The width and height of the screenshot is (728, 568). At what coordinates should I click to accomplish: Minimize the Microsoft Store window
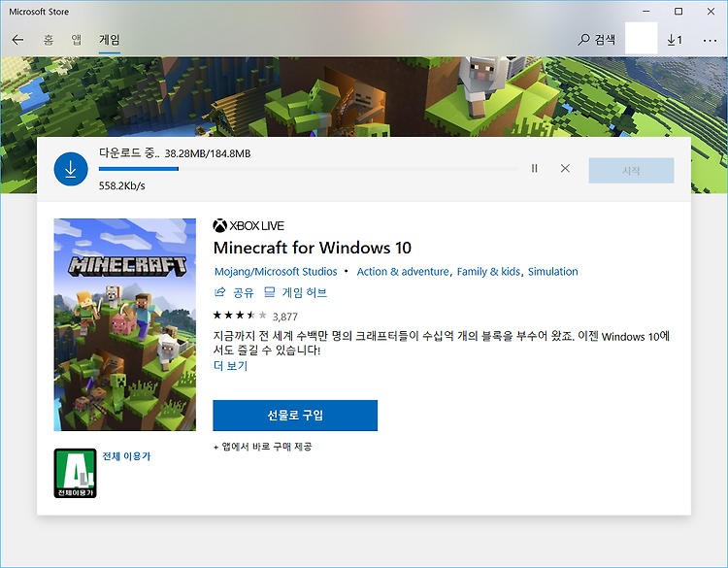click(x=646, y=11)
